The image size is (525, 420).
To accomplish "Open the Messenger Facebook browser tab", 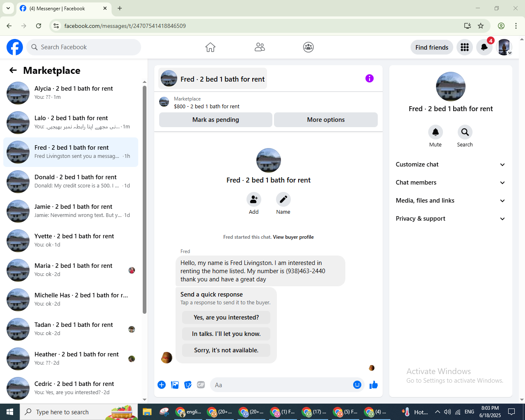I will pos(64,8).
